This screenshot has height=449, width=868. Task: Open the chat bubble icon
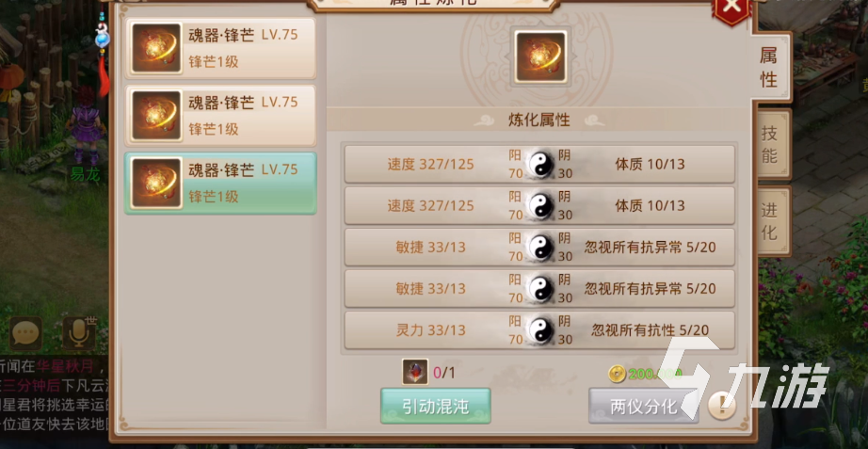[x=25, y=332]
